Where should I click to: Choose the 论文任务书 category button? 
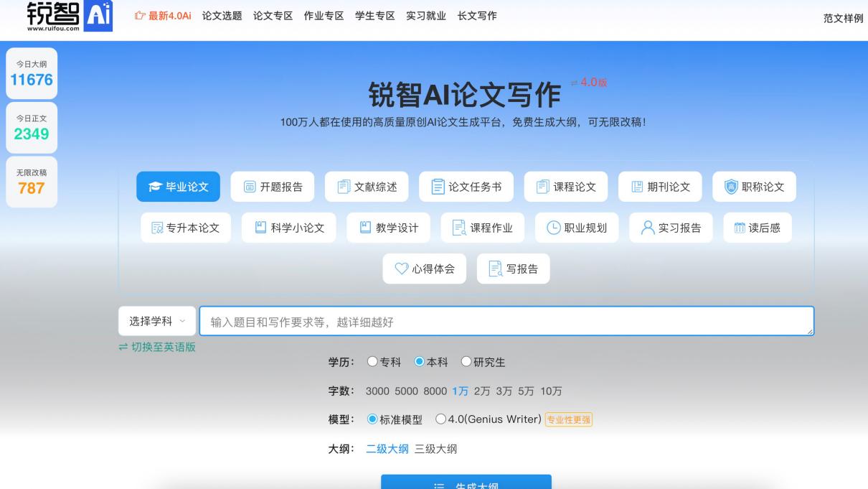point(466,187)
